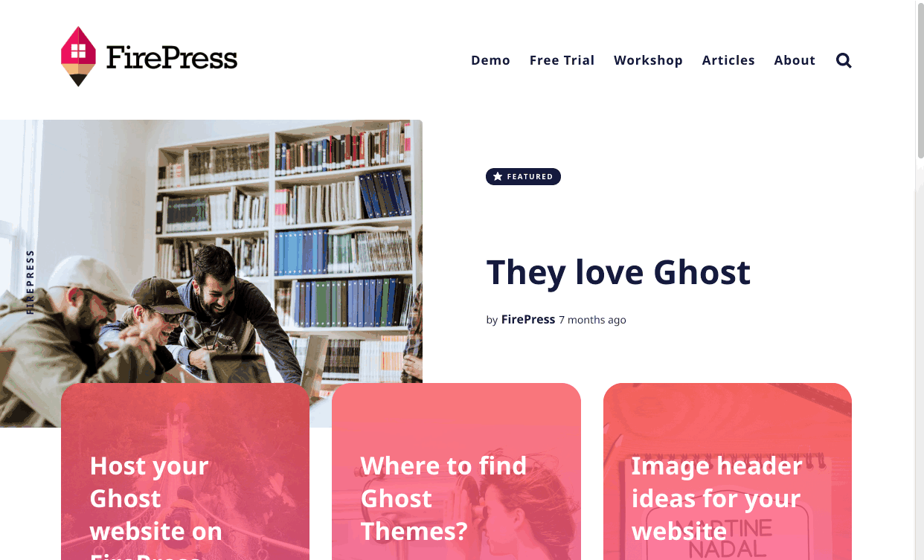
Task: Open "Host your Ghost website" card
Action: (185, 472)
